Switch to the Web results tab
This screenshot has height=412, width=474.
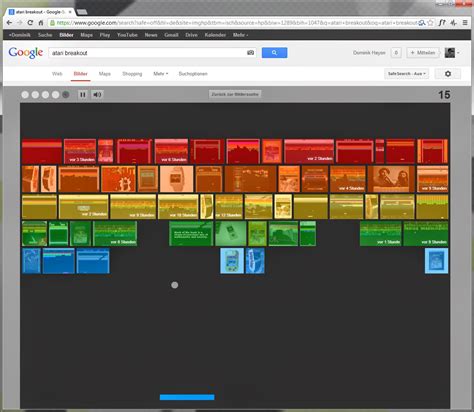click(57, 74)
